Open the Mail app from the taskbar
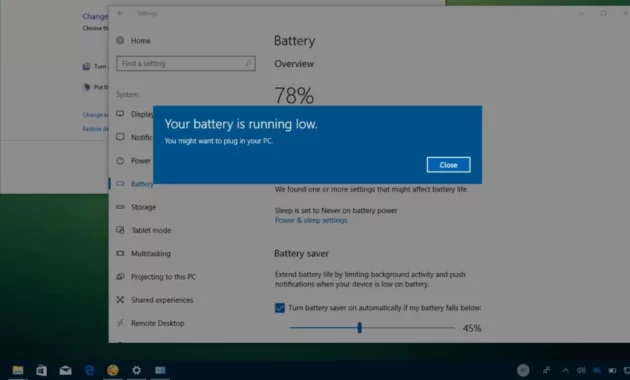The width and height of the screenshot is (630, 380). coord(65,370)
